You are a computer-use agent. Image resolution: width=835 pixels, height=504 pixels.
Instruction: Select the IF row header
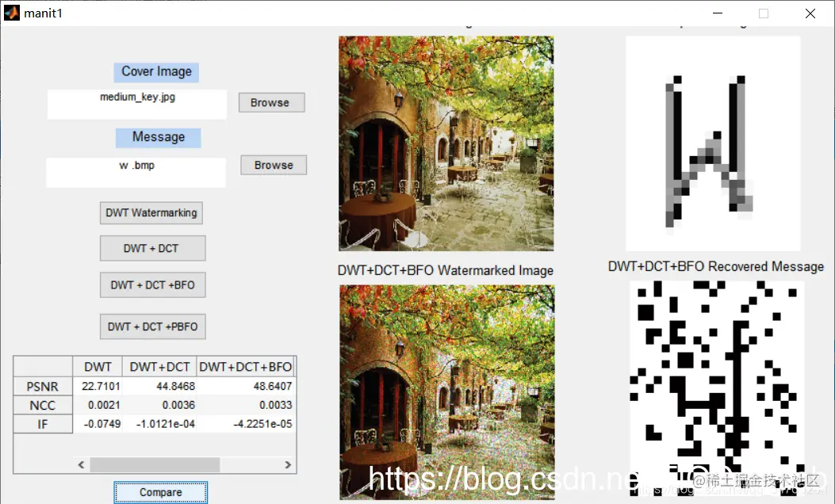click(43, 424)
